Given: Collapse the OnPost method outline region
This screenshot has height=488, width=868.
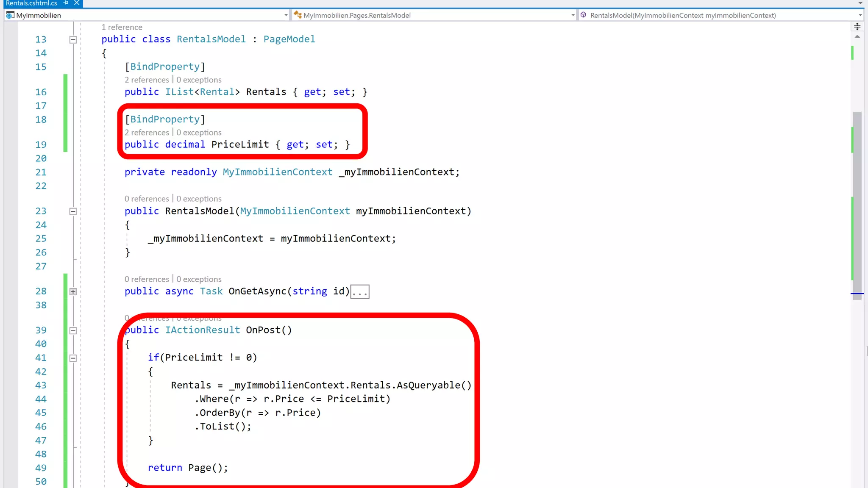Looking at the screenshot, I should click(73, 330).
